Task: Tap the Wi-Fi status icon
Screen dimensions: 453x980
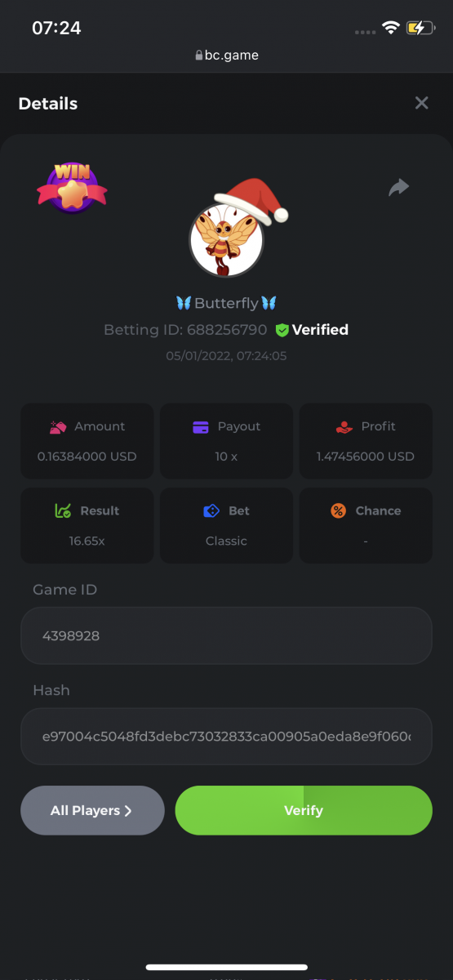Action: [391, 28]
